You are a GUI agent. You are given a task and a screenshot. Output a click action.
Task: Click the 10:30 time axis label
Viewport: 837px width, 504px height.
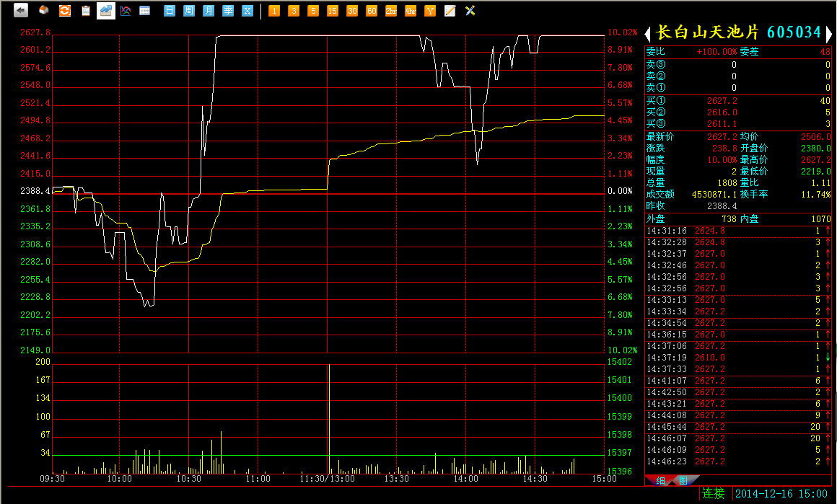click(x=189, y=478)
